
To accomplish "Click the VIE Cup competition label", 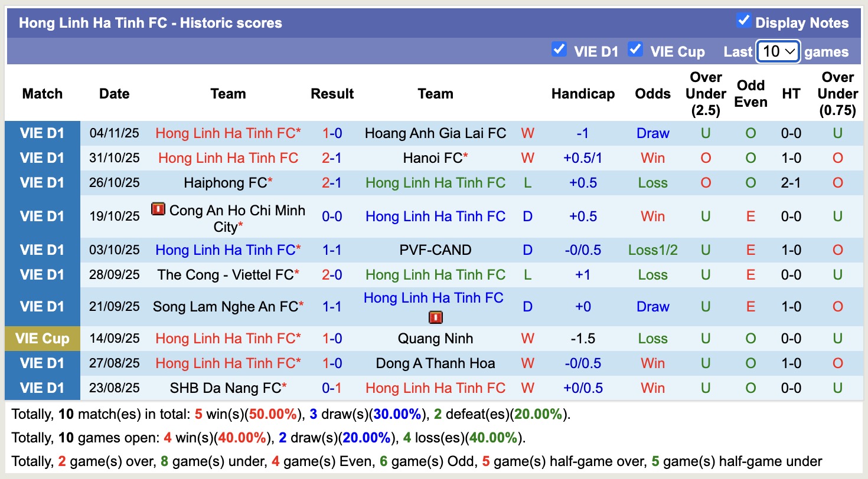I will click(43, 339).
